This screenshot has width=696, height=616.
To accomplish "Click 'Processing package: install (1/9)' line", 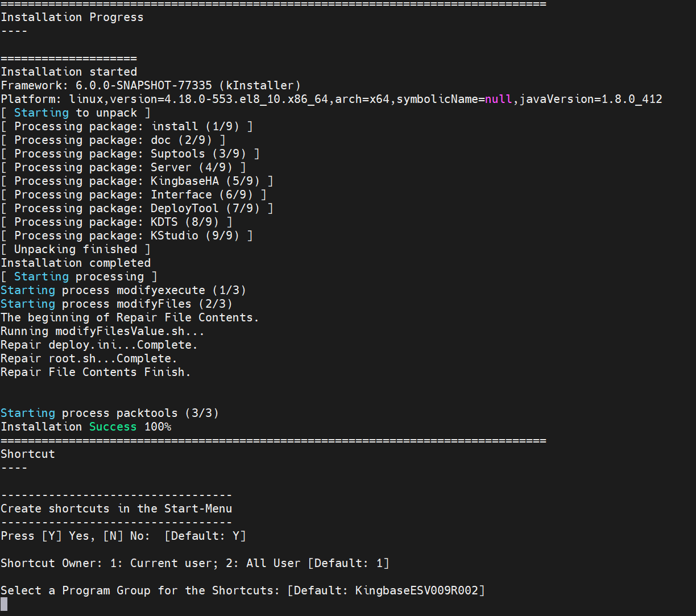I will (x=127, y=126).
